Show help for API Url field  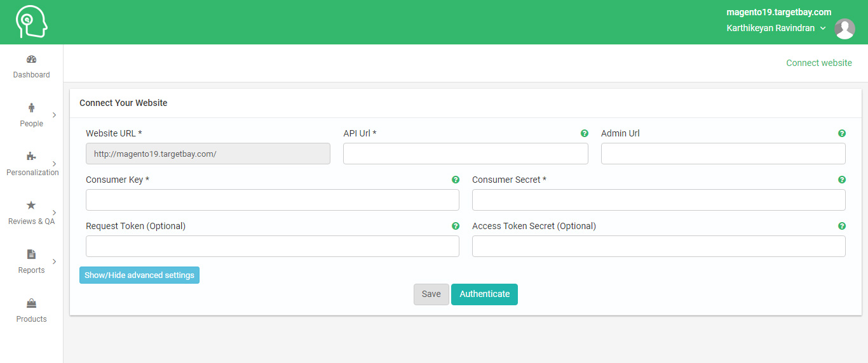click(x=585, y=133)
